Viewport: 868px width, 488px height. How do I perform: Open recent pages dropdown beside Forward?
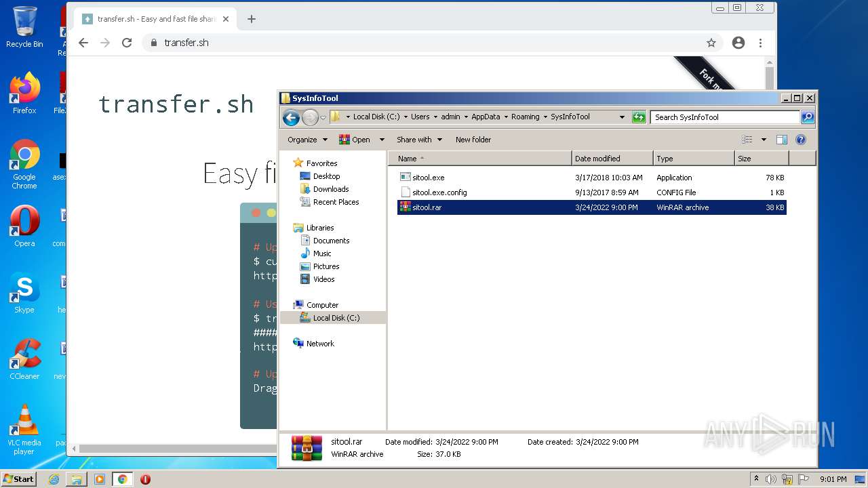[323, 117]
